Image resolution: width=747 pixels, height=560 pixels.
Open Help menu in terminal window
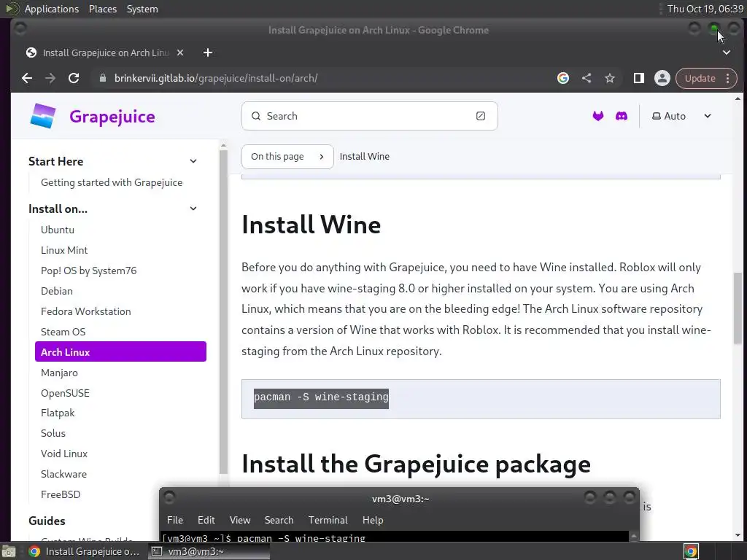373,520
